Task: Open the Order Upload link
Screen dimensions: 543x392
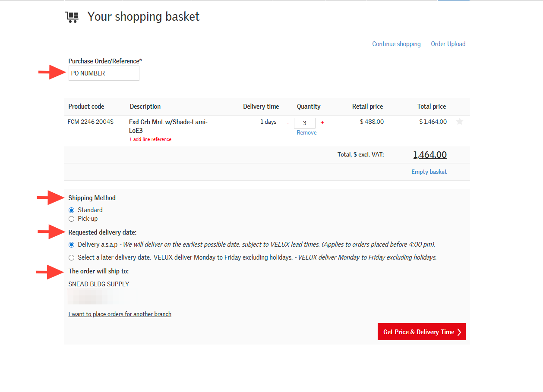Action: [448, 44]
